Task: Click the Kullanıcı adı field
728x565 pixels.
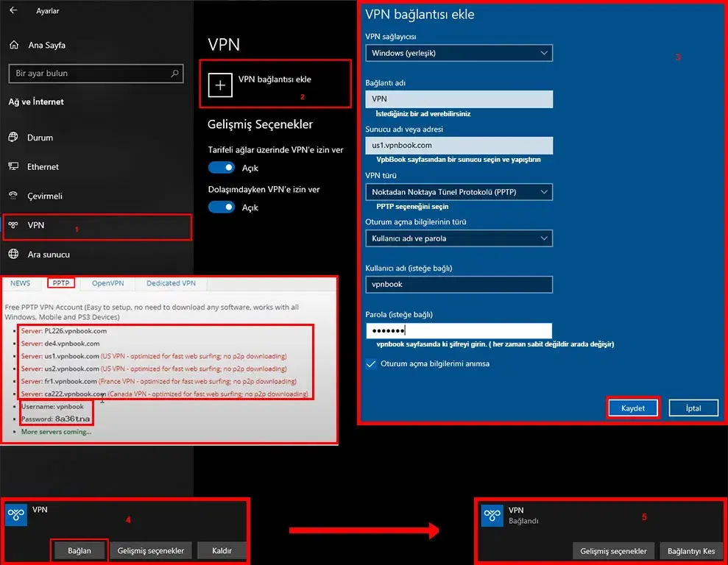Action: pos(459,285)
